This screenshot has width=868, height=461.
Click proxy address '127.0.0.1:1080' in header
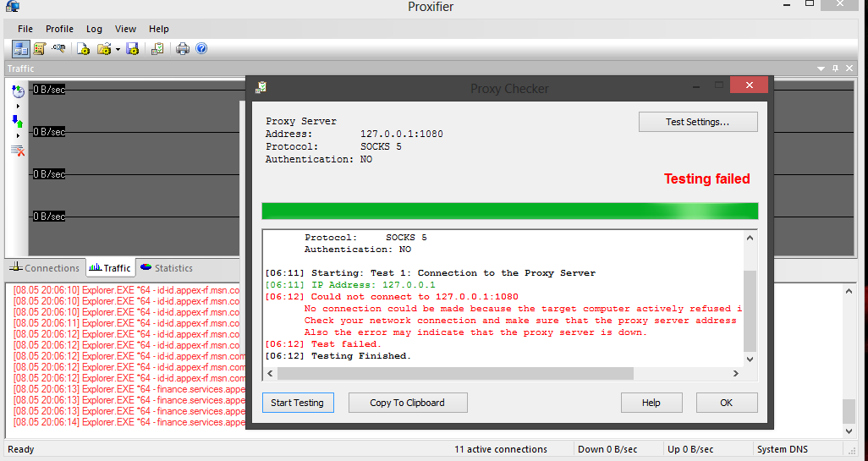(402, 134)
